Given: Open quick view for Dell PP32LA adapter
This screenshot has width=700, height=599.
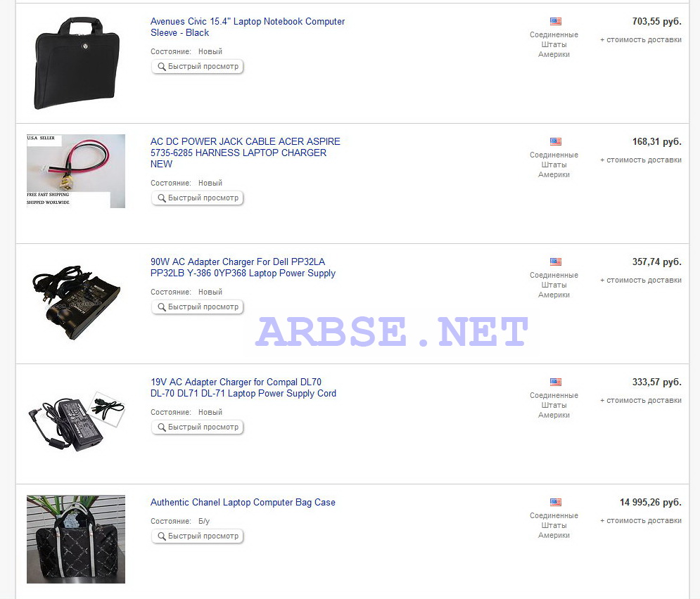Looking at the screenshot, I should click(197, 307).
